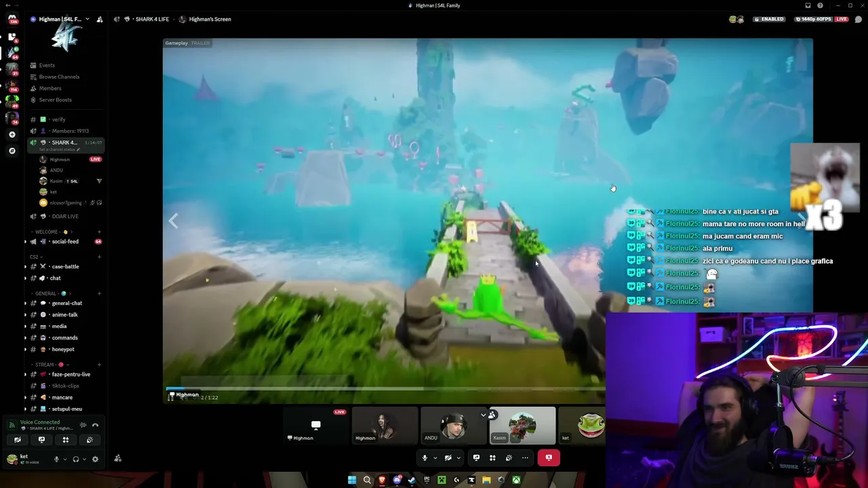The image size is (868, 488).
Task: Toggle noise suppression in Voice Connected panel
Action: click(83, 425)
